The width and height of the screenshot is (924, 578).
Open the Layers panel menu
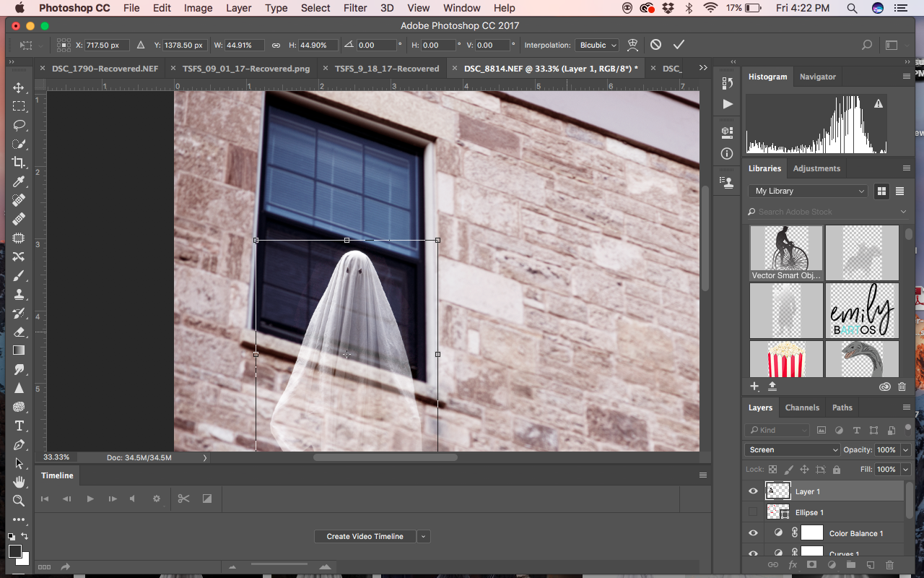pyautogui.click(x=906, y=407)
